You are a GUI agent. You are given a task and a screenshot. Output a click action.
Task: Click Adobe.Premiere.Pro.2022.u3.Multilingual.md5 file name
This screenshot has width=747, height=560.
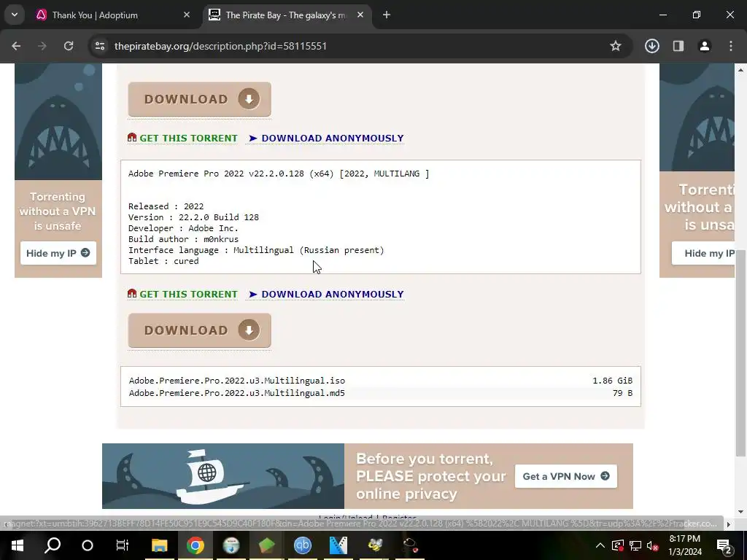[237, 393]
